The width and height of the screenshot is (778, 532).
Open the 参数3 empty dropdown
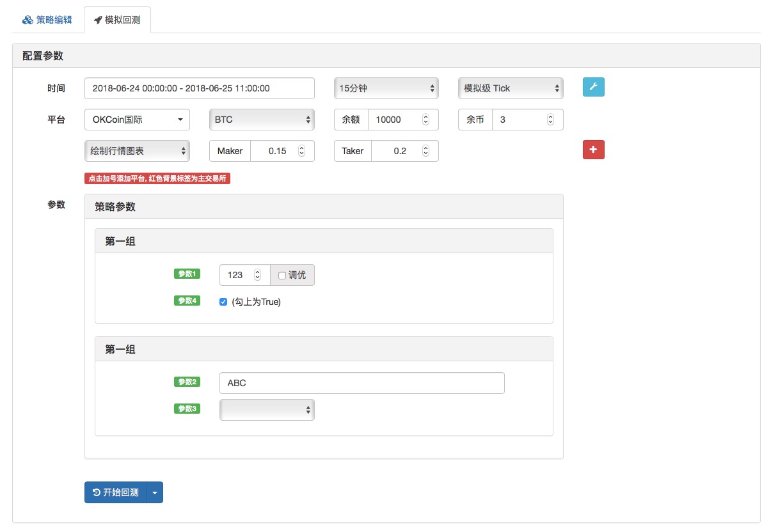(x=267, y=410)
